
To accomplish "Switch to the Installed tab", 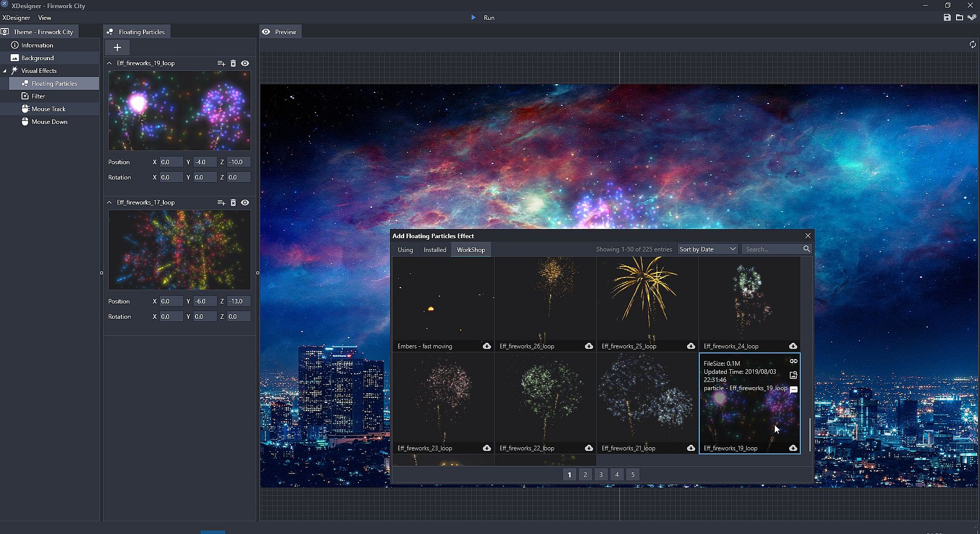I will [434, 249].
